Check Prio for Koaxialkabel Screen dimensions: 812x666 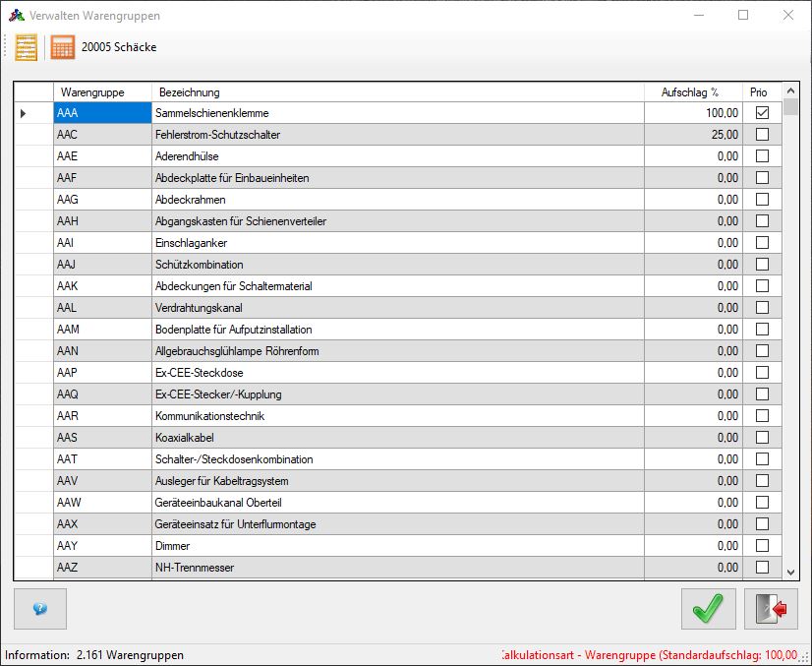pyautogui.click(x=762, y=438)
